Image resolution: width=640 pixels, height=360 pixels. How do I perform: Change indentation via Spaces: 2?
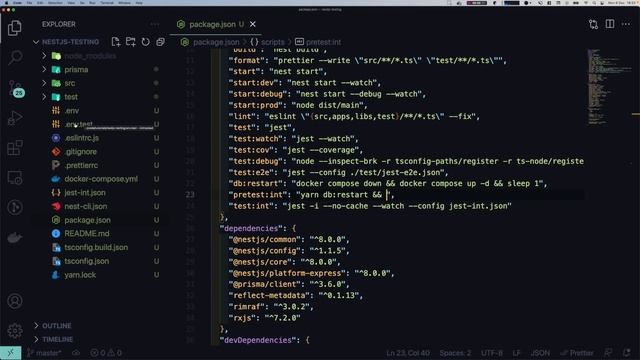tap(455, 353)
